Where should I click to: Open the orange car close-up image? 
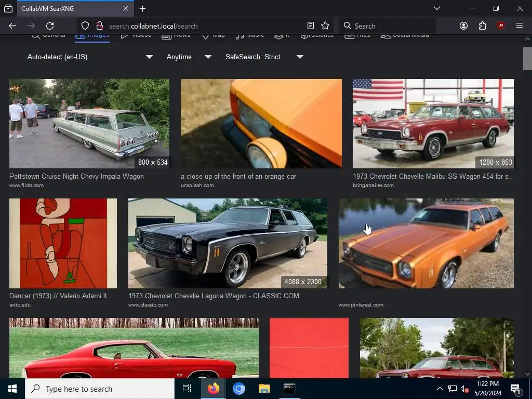coord(261,124)
